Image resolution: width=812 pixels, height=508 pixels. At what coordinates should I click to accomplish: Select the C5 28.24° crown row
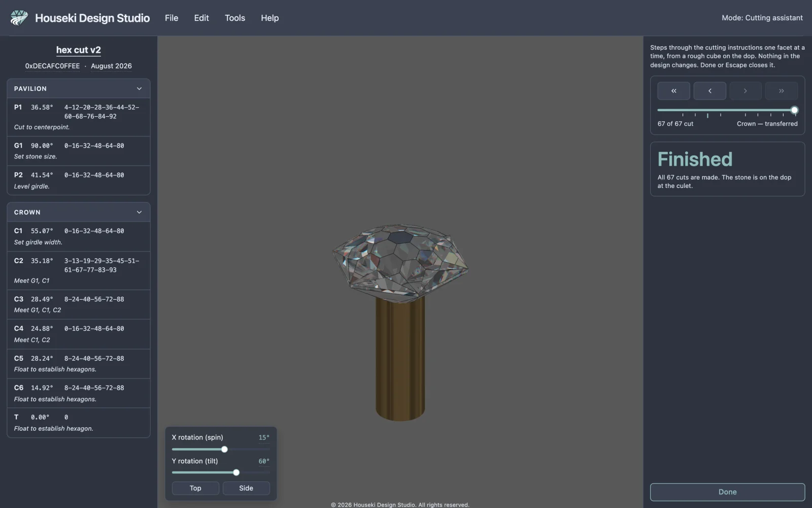pyautogui.click(x=79, y=364)
